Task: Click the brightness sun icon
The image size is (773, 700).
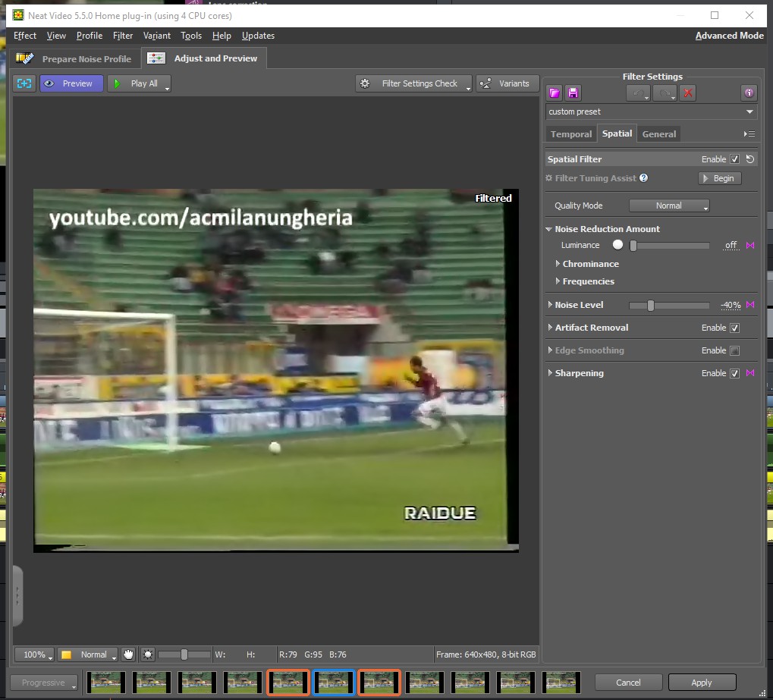Action: tap(148, 654)
